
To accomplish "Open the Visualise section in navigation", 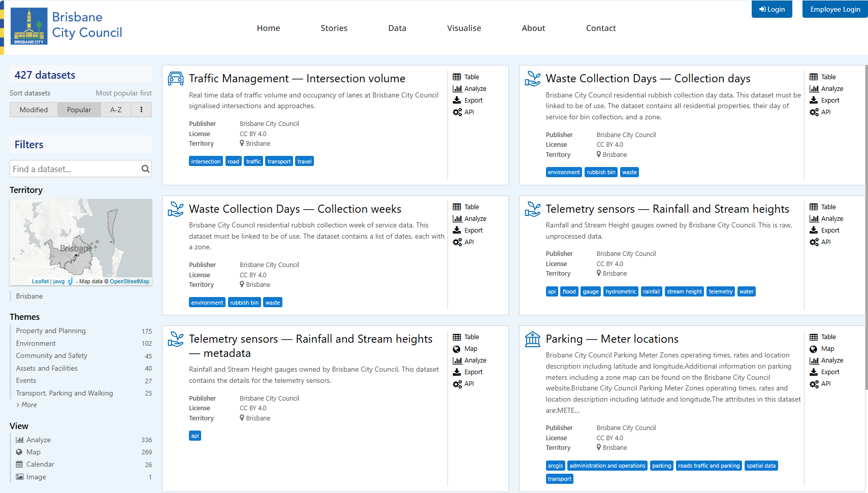I will (464, 28).
